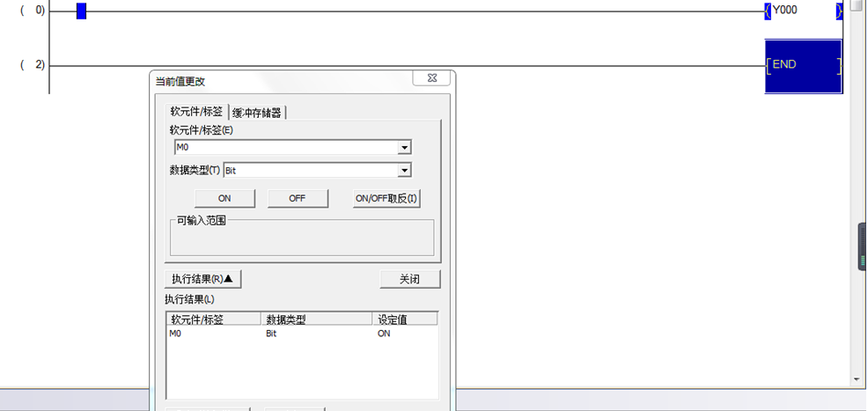The height and width of the screenshot is (411, 868).
Task: Click the blue cursor cell on rung 0
Action: (81, 11)
